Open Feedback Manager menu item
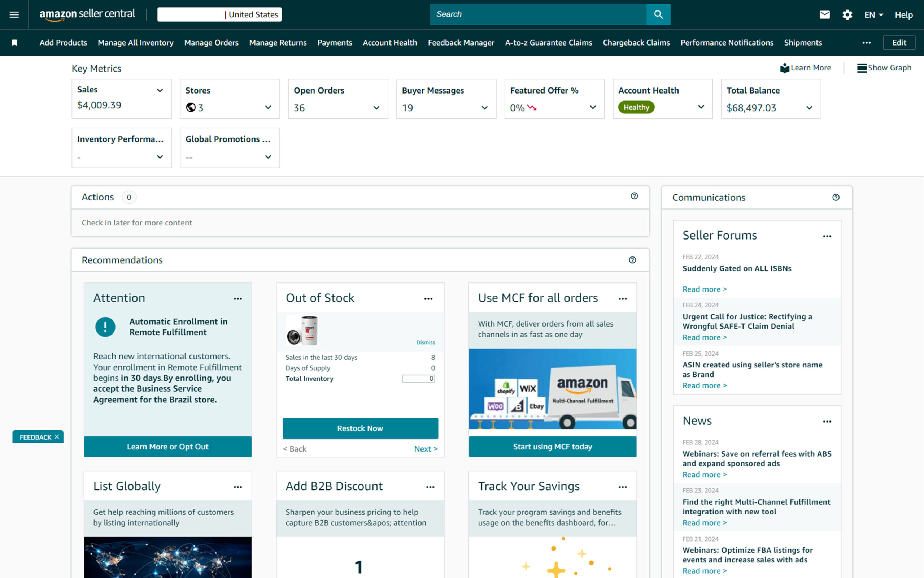Screen dimensions: 924x578 461,42
